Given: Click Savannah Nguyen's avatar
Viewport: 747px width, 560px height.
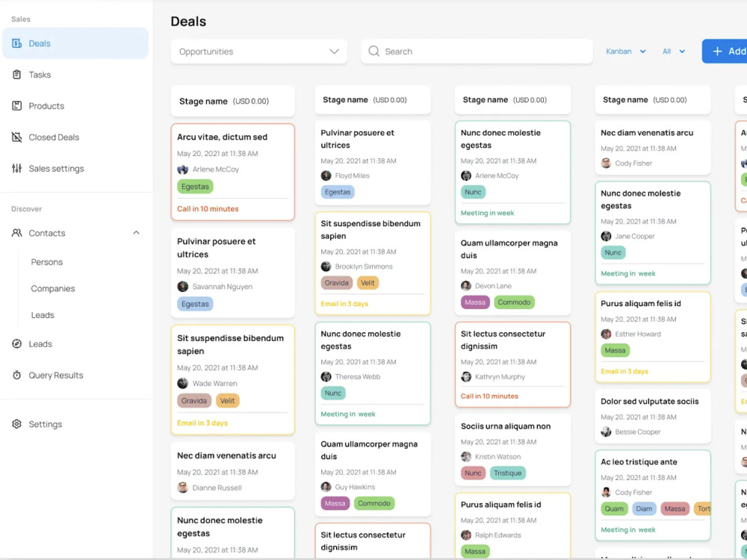Looking at the screenshot, I should pos(182,287).
